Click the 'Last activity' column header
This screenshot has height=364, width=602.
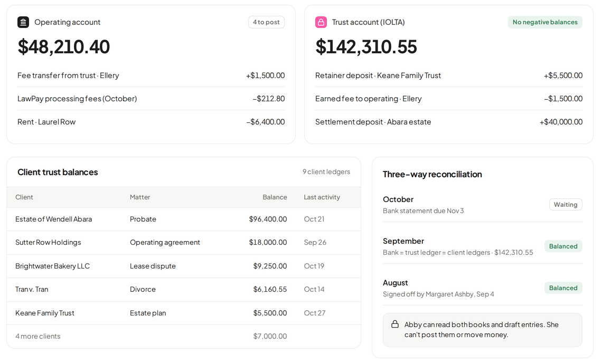click(x=322, y=197)
